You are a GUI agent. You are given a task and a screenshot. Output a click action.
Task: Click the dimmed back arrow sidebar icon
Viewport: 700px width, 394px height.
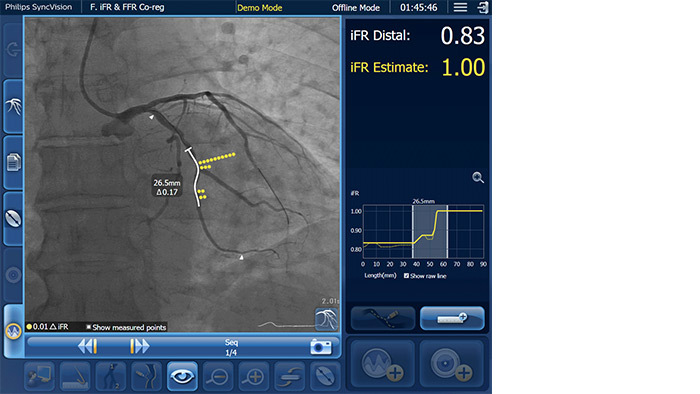coord(13,50)
